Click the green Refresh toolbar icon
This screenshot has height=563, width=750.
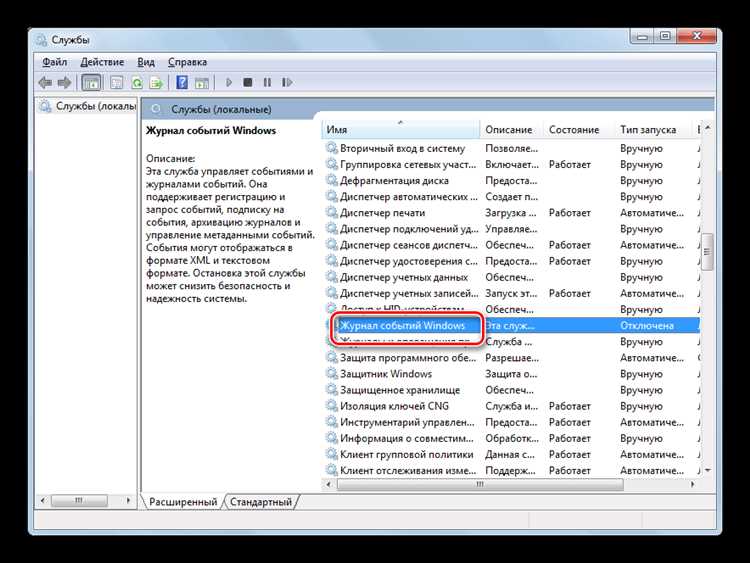point(137,83)
